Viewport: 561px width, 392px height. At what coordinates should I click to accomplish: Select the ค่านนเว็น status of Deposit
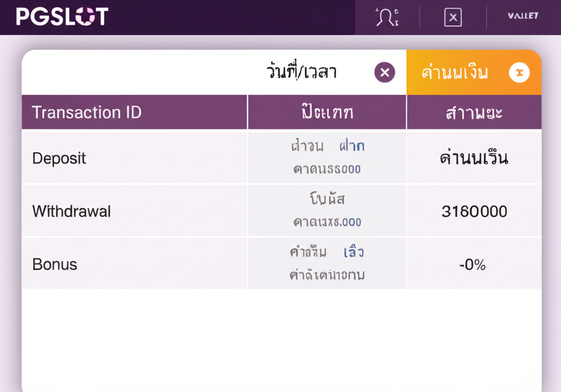[474, 158]
